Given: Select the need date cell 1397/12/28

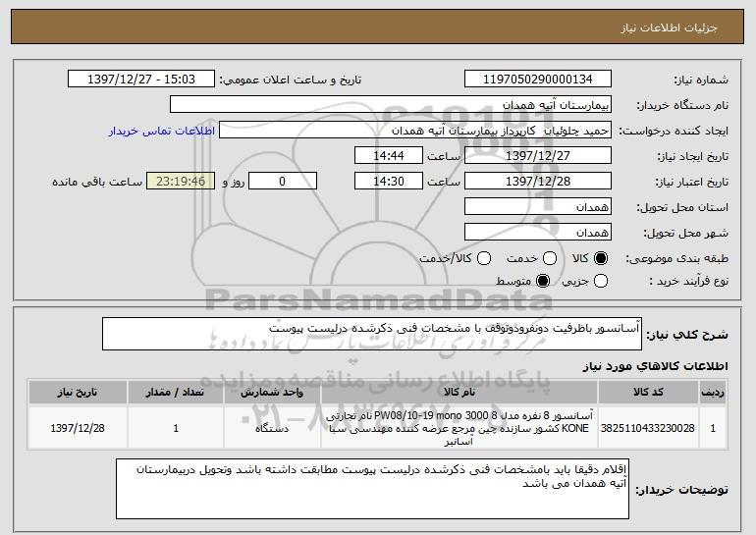Looking at the screenshot, I should coord(78,428).
